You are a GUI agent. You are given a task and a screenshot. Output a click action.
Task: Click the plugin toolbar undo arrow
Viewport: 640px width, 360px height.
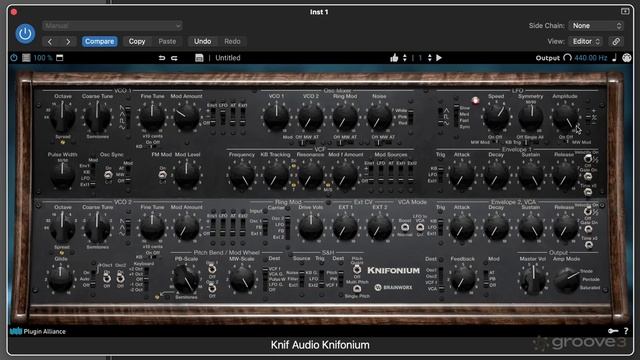tap(162, 58)
